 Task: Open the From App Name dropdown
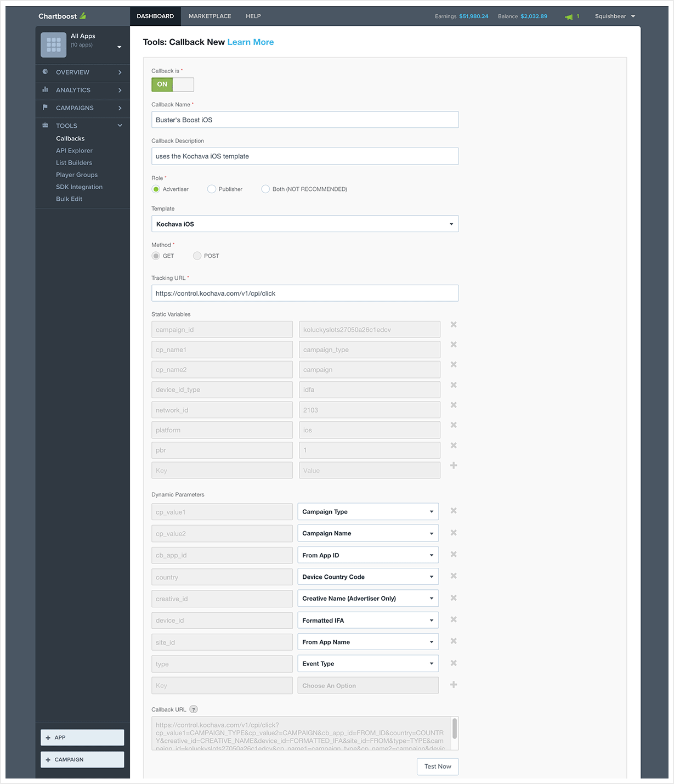pyautogui.click(x=368, y=642)
